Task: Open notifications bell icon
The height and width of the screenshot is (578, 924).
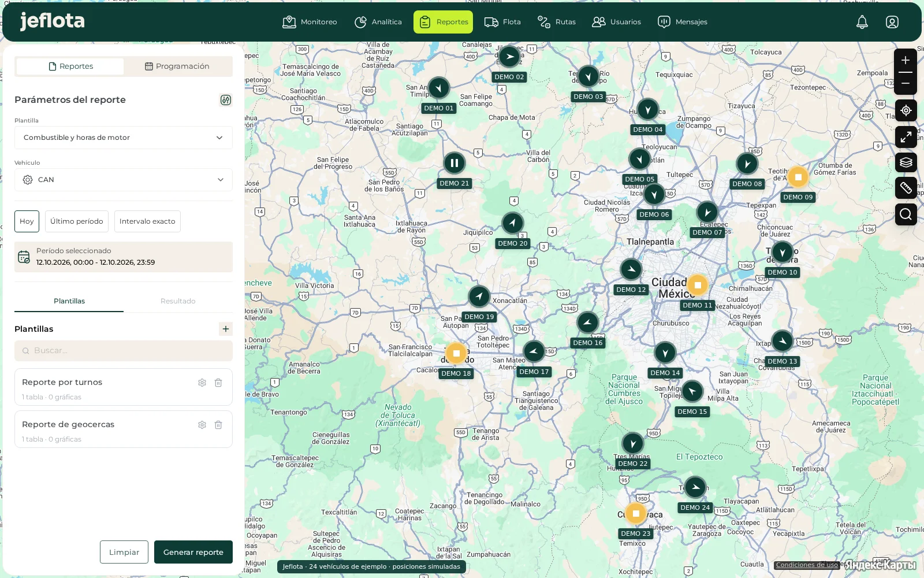Action: [862, 22]
